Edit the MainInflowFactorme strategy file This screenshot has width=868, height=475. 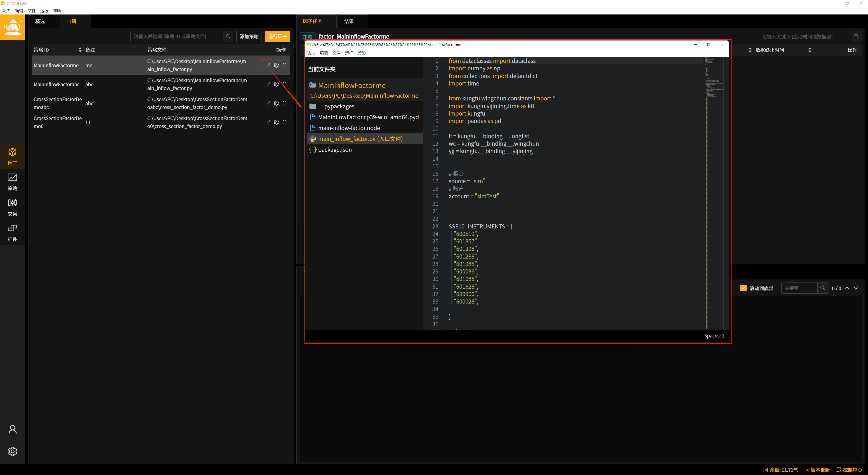click(x=268, y=65)
